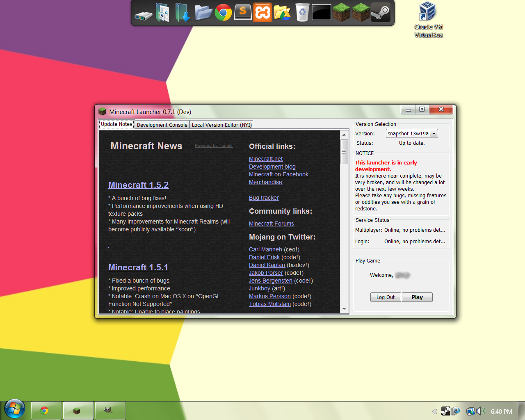Open the Minecraft 1.5.1 news heading link
The width and height of the screenshot is (525, 420).
click(x=139, y=267)
